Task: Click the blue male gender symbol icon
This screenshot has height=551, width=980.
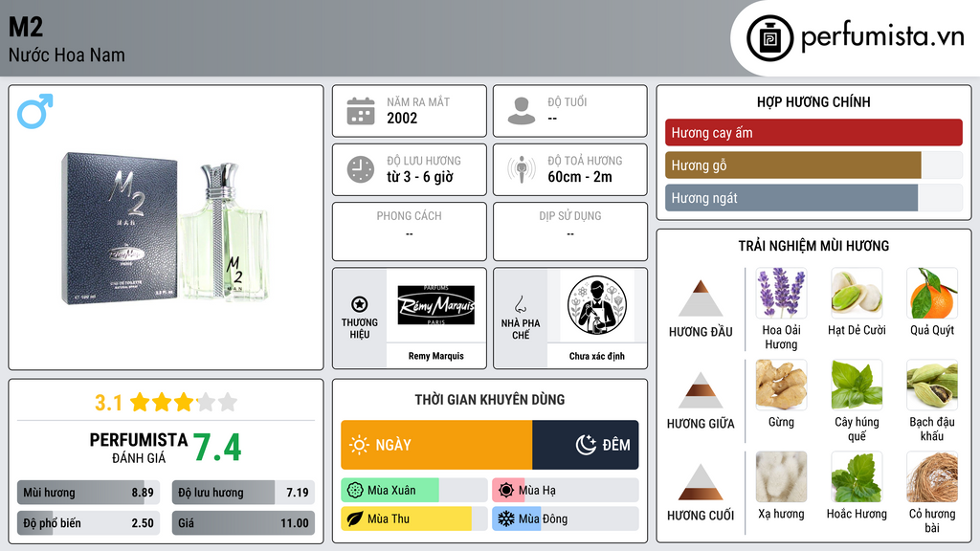Action: [x=35, y=111]
